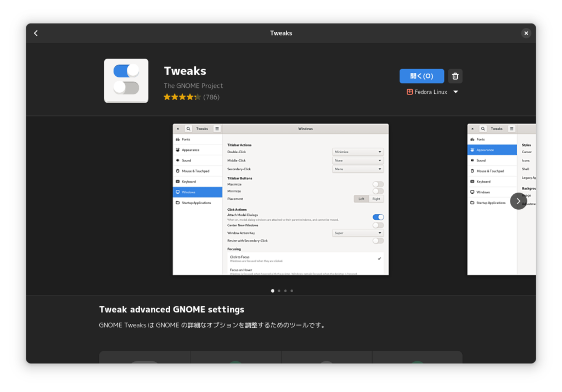
Task: Click the Japanese GNOME Tweaks description text
Action: pos(213,325)
